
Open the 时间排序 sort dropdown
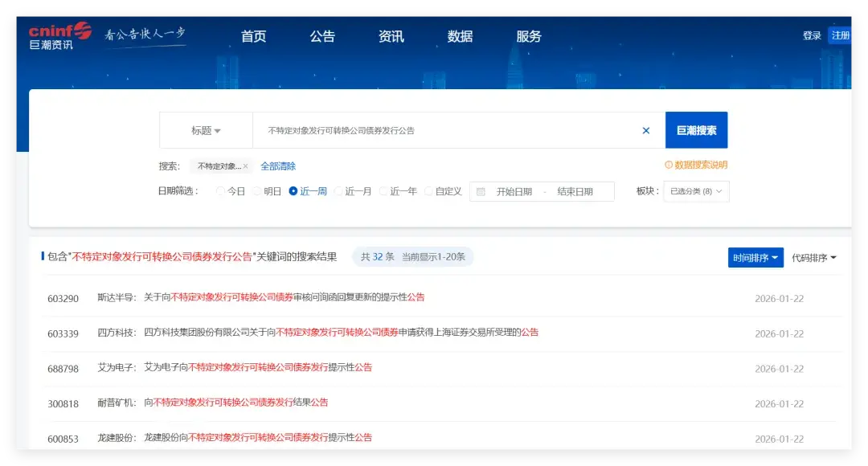pos(755,258)
